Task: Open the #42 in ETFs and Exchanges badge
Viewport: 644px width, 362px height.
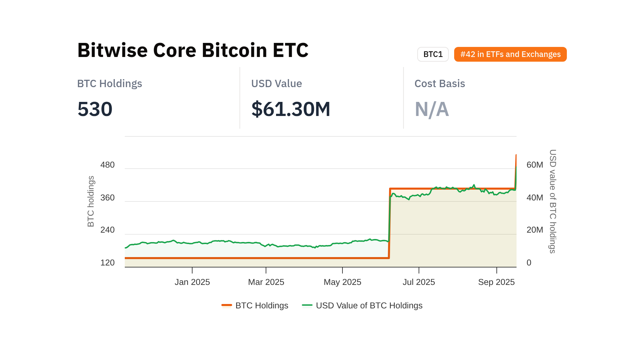Action: 510,54
